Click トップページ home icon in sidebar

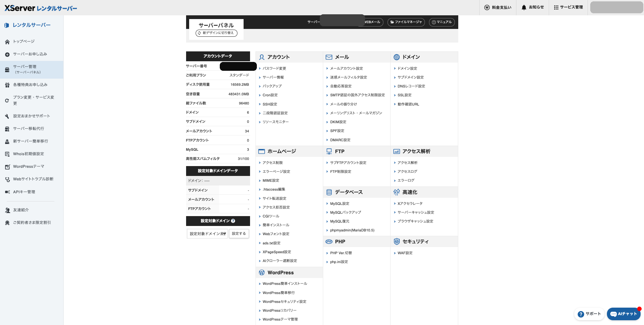7,42
